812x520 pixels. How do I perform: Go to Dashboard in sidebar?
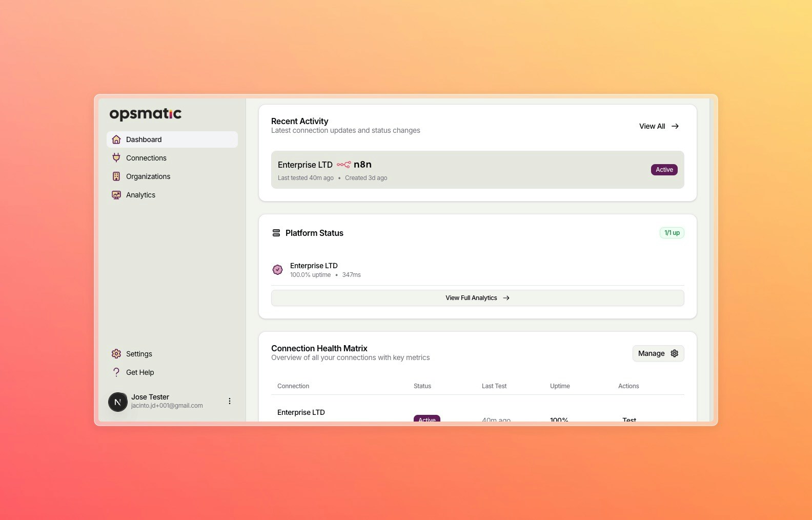(x=172, y=139)
